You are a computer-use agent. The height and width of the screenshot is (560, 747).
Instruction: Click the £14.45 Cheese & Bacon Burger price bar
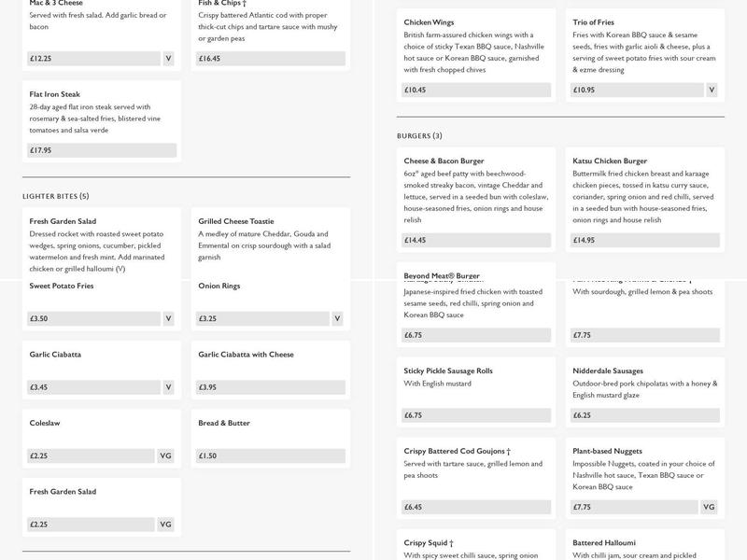click(477, 240)
